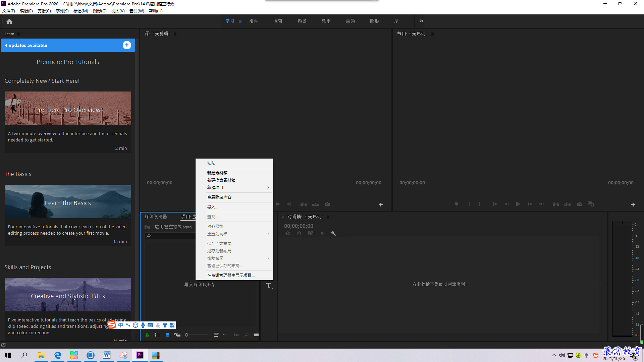
Task: Click the plus on updates banner
Action: 127,45
